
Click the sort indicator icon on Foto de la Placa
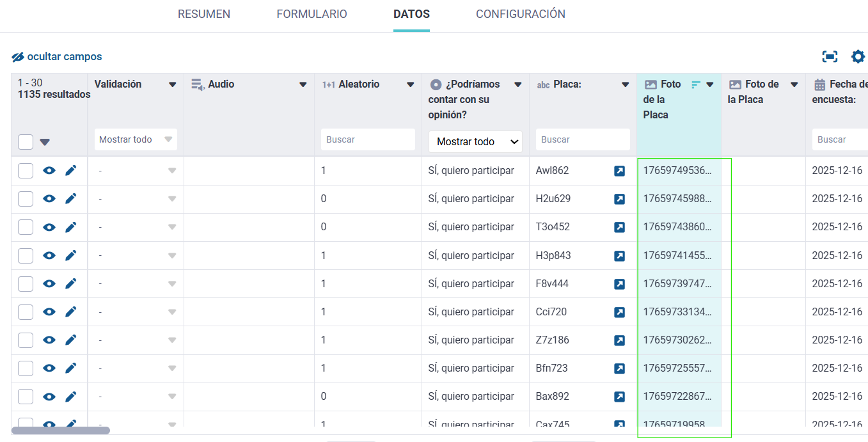pyautogui.click(x=696, y=84)
